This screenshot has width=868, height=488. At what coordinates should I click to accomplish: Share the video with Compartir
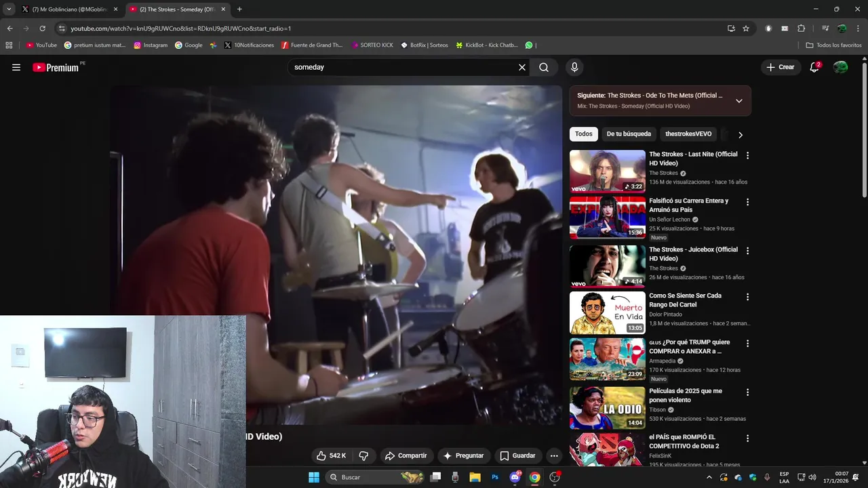tap(406, 455)
